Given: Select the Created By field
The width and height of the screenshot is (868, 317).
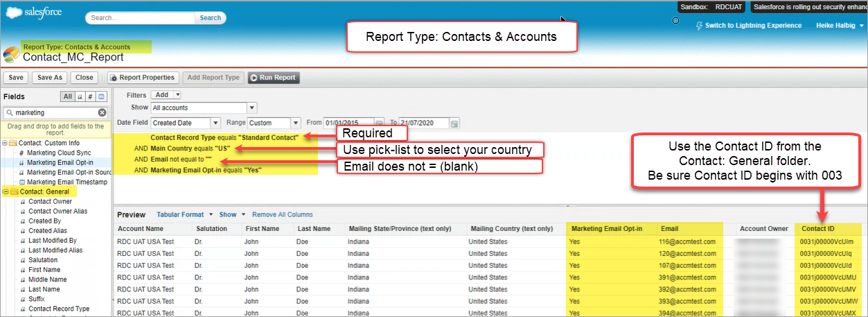Looking at the screenshot, I should click(x=44, y=221).
